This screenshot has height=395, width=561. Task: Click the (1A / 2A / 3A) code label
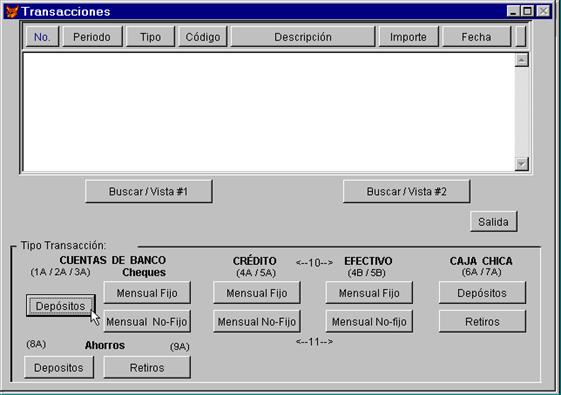click(x=60, y=272)
